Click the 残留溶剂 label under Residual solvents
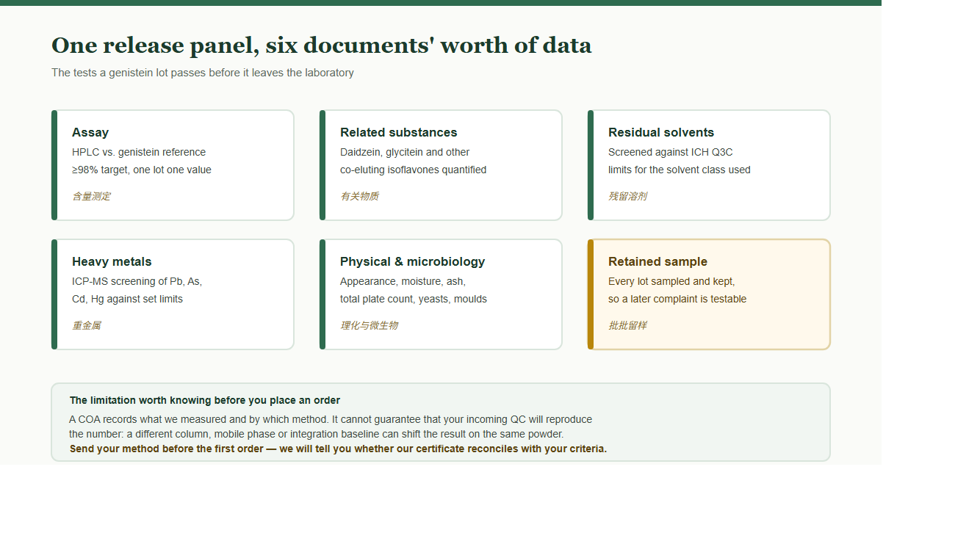 (x=627, y=196)
